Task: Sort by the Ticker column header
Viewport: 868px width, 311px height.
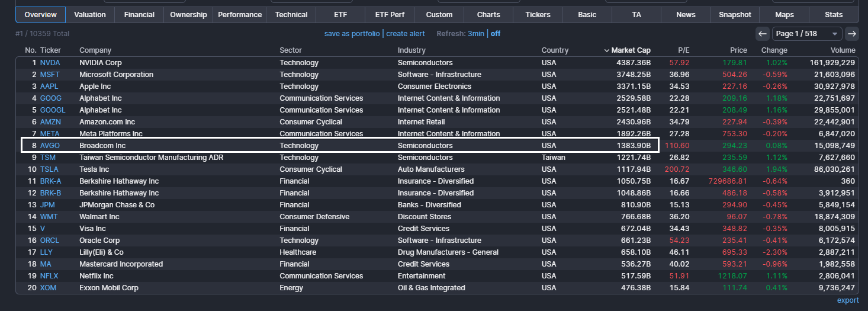Action: 50,50
